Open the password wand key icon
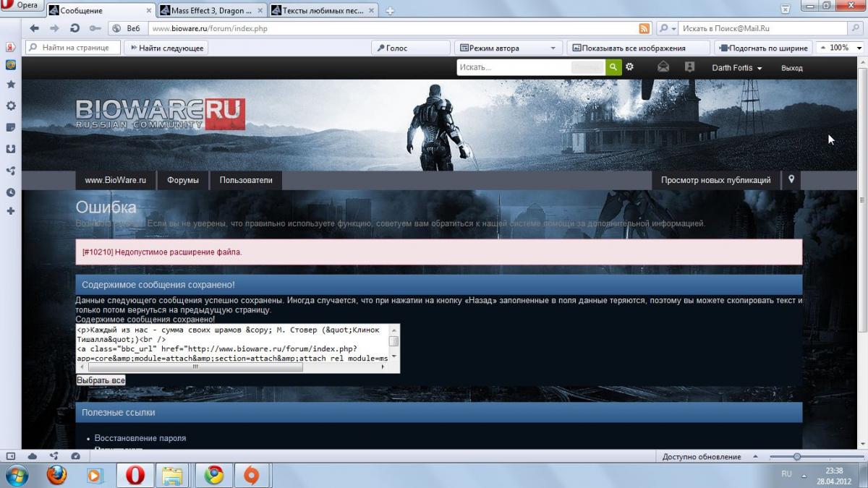The width and height of the screenshot is (868, 488). (95, 28)
